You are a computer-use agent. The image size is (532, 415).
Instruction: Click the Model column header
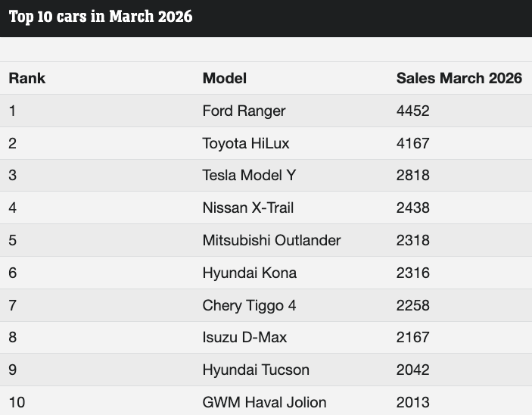pos(225,79)
